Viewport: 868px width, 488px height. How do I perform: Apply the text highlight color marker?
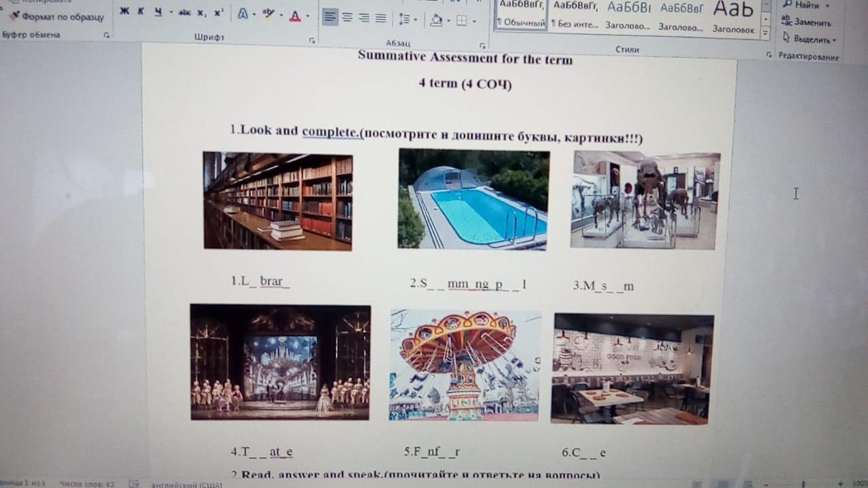[268, 15]
